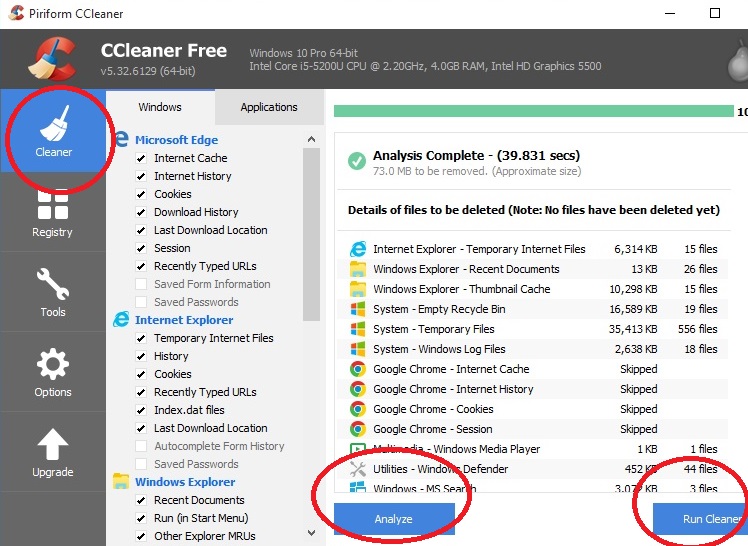This screenshot has height=546, width=748.
Task: Select 'System - Temporary Files' result row
Action: 533,329
